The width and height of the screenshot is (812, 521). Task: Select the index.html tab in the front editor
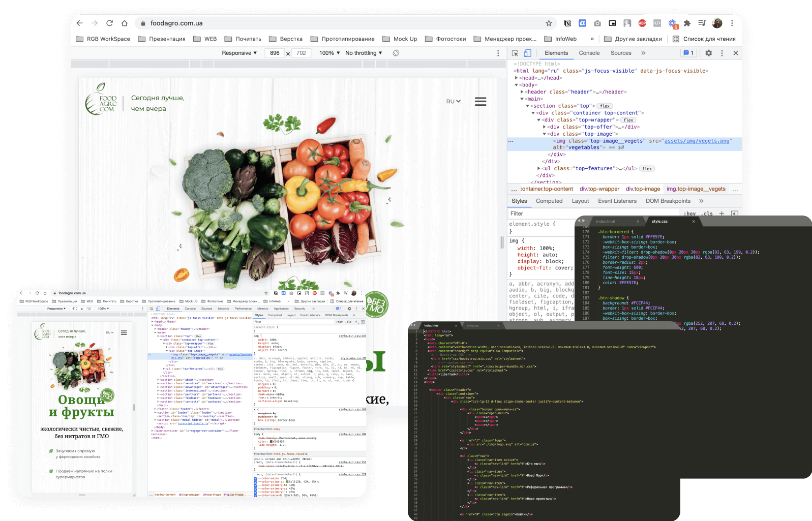coord(431,325)
